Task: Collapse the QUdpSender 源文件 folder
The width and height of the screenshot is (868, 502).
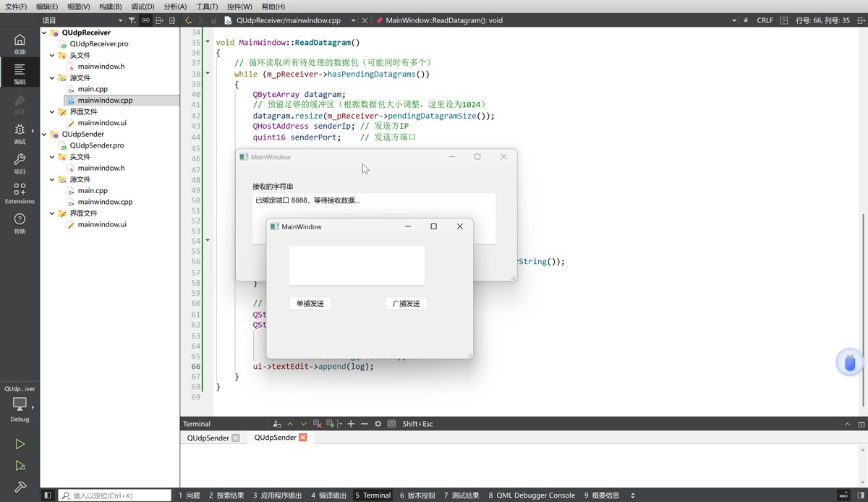Action: tap(52, 179)
